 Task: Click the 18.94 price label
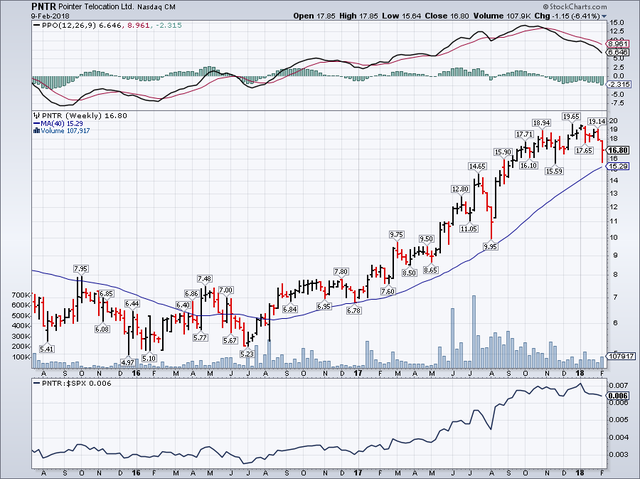point(542,123)
